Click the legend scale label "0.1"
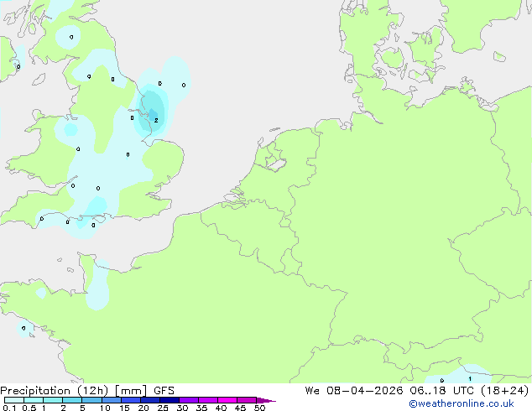This screenshot has width=532, height=411. (x=9, y=408)
